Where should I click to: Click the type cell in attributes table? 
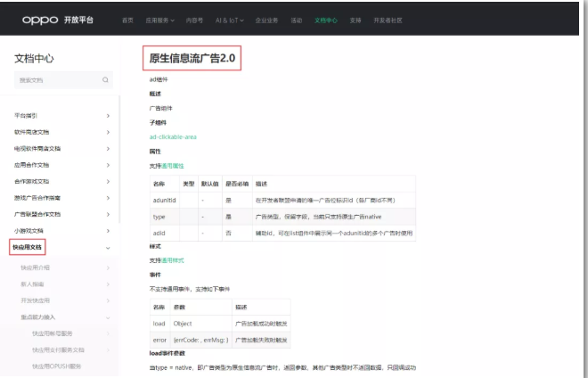(164, 217)
